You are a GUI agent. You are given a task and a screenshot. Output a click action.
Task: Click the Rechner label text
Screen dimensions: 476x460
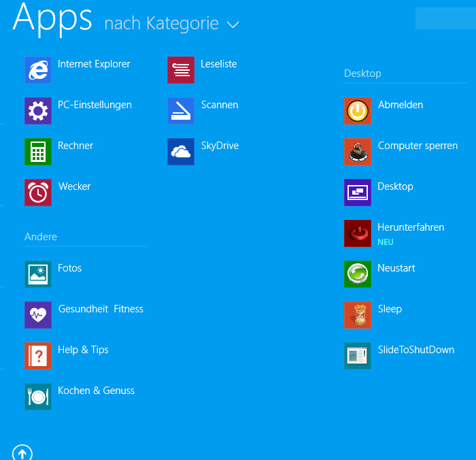click(x=75, y=146)
